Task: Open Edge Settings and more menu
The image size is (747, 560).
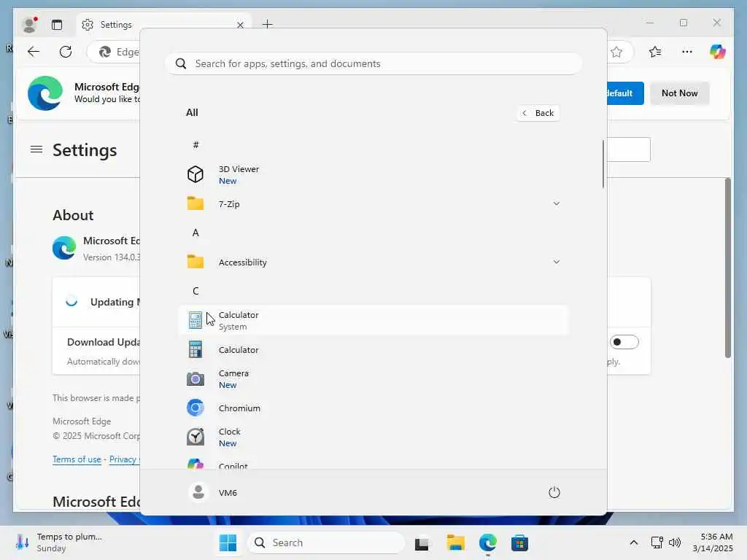Action: pos(687,52)
